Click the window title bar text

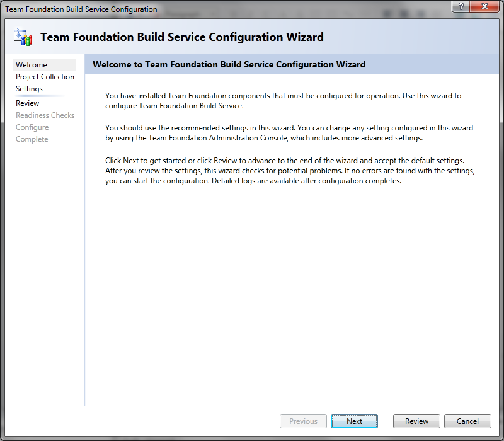81,9
